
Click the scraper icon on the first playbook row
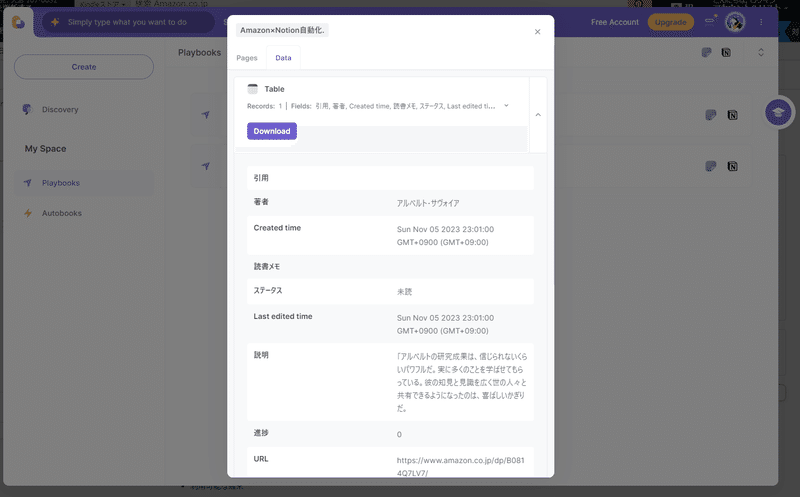click(711, 115)
